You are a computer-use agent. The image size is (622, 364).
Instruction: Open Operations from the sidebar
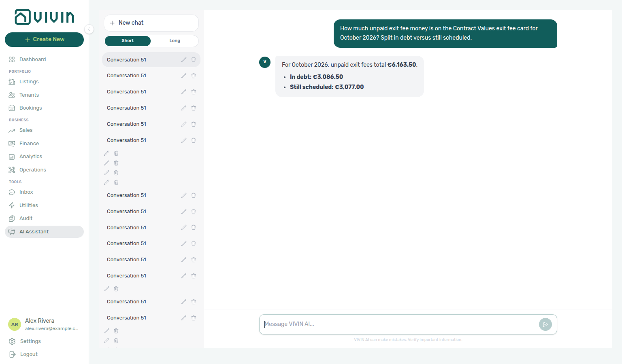(44, 170)
